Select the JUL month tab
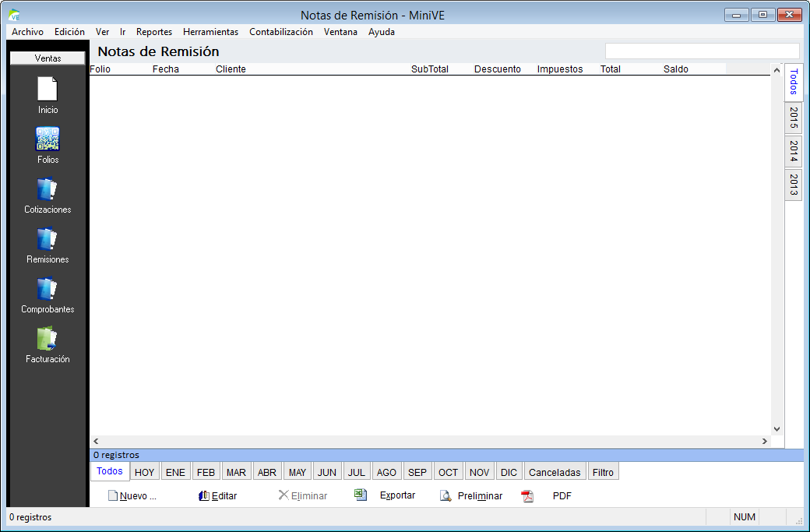The width and height of the screenshot is (810, 532). click(x=356, y=472)
